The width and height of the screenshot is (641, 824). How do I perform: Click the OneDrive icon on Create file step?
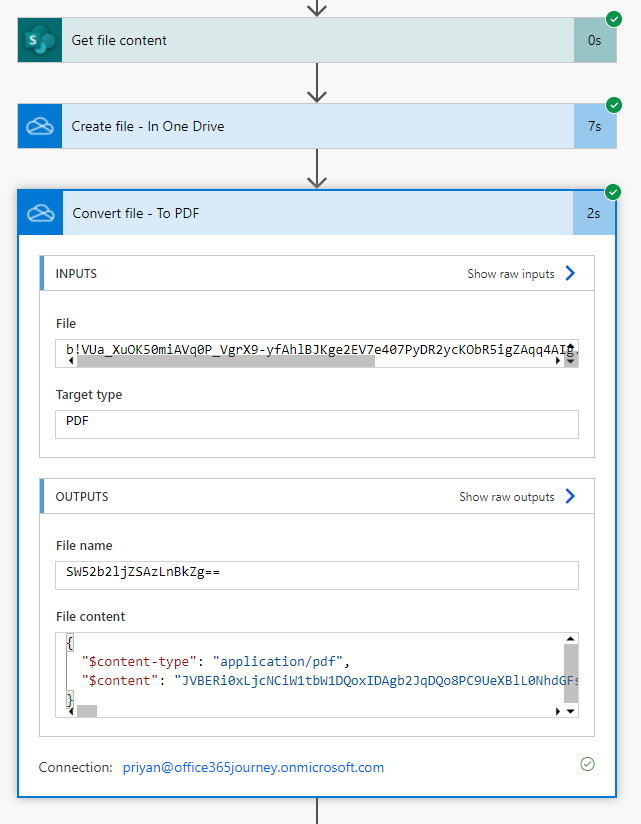tap(40, 126)
